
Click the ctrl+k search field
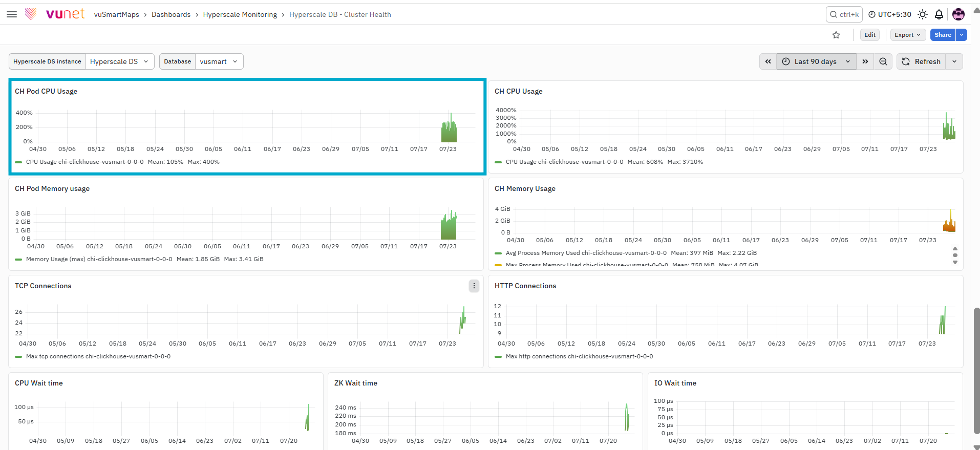coord(844,14)
